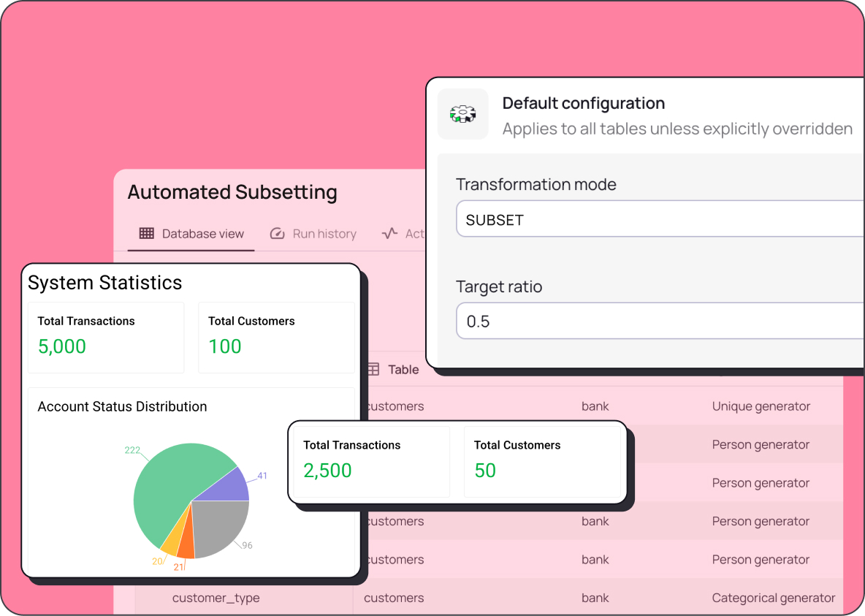Click the activity pulse icon tab

pos(389,234)
